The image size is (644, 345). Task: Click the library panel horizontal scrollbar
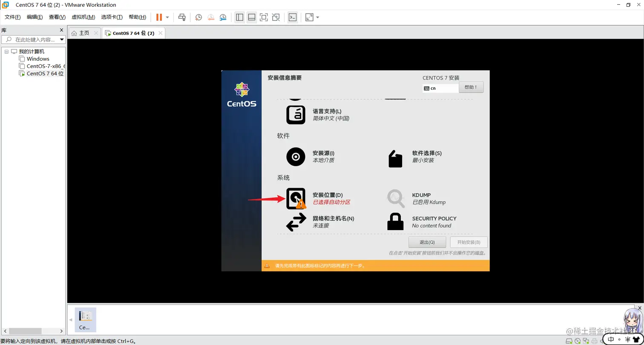pyautogui.click(x=26, y=331)
